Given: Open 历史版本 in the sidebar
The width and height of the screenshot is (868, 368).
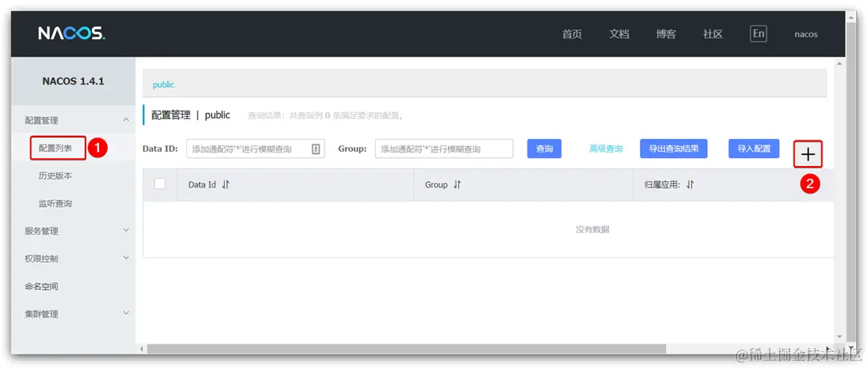Looking at the screenshot, I should pyautogui.click(x=55, y=176).
